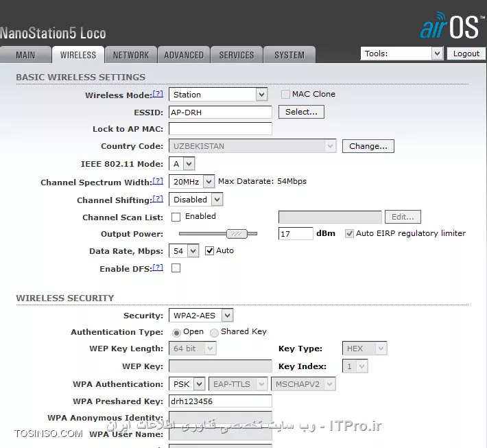Viewport: 487px width, 448px height.
Task: Uncheck the Data Rate Auto checkbox
Action: point(209,250)
